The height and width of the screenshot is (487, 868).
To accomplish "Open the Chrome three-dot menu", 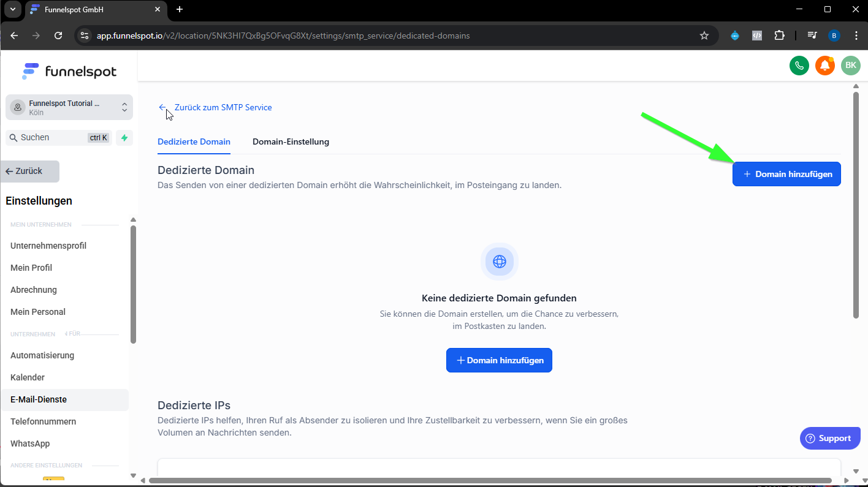I will pyautogui.click(x=856, y=36).
